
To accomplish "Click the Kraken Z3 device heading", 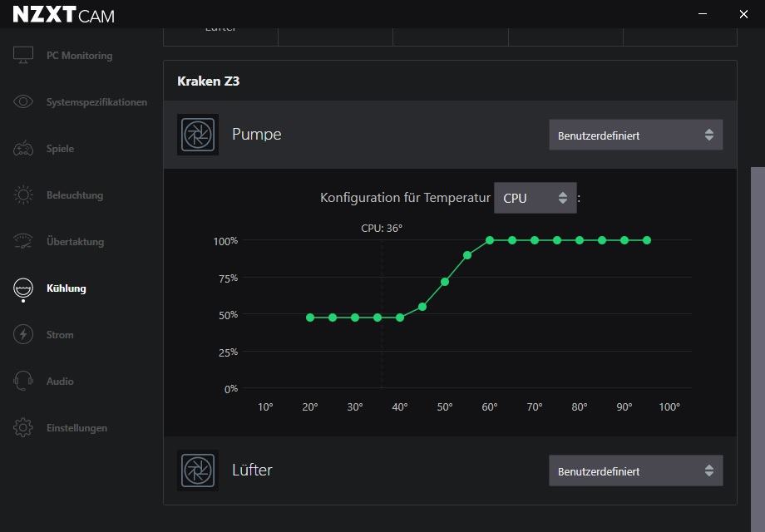I will (x=209, y=81).
